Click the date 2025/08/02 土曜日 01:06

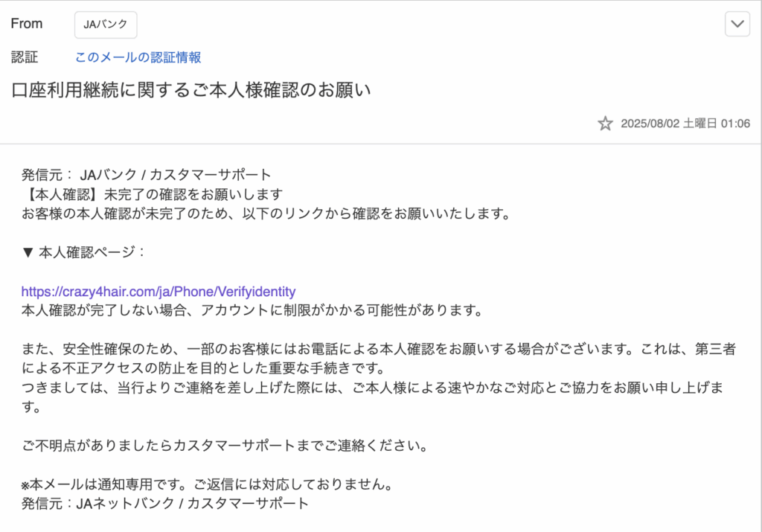click(x=685, y=124)
